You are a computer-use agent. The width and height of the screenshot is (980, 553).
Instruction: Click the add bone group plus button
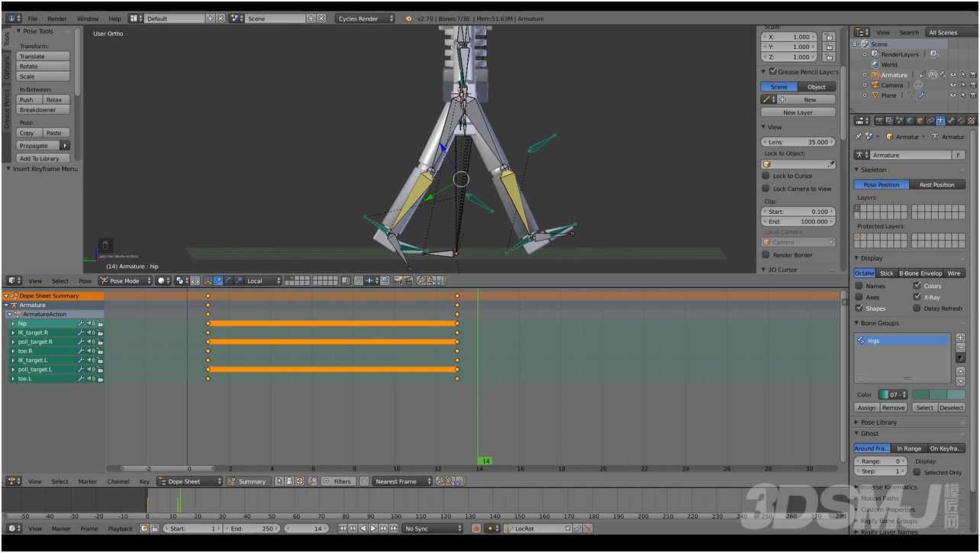(x=961, y=338)
